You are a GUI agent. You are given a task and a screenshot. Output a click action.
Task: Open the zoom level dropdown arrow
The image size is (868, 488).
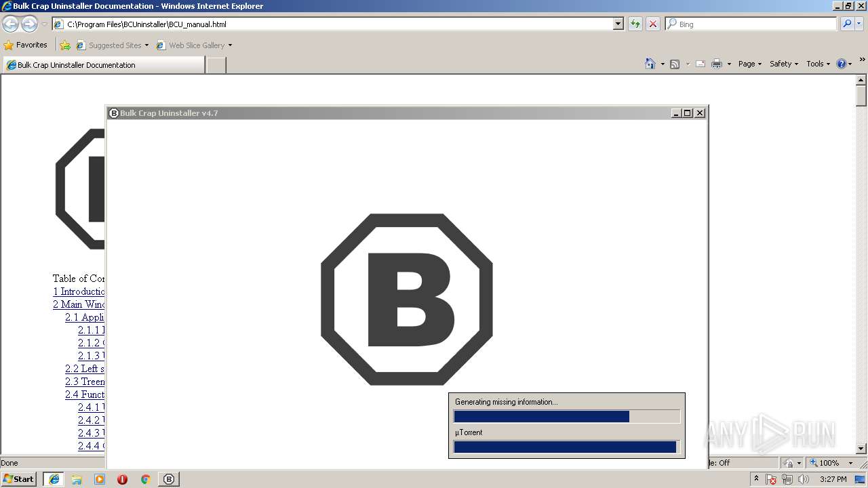pos(850,463)
